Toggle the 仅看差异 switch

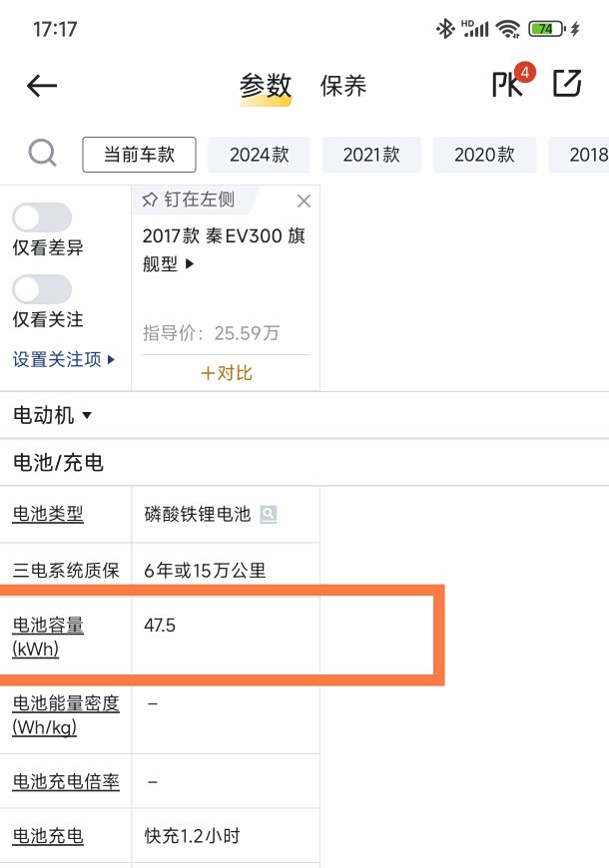click(42, 217)
